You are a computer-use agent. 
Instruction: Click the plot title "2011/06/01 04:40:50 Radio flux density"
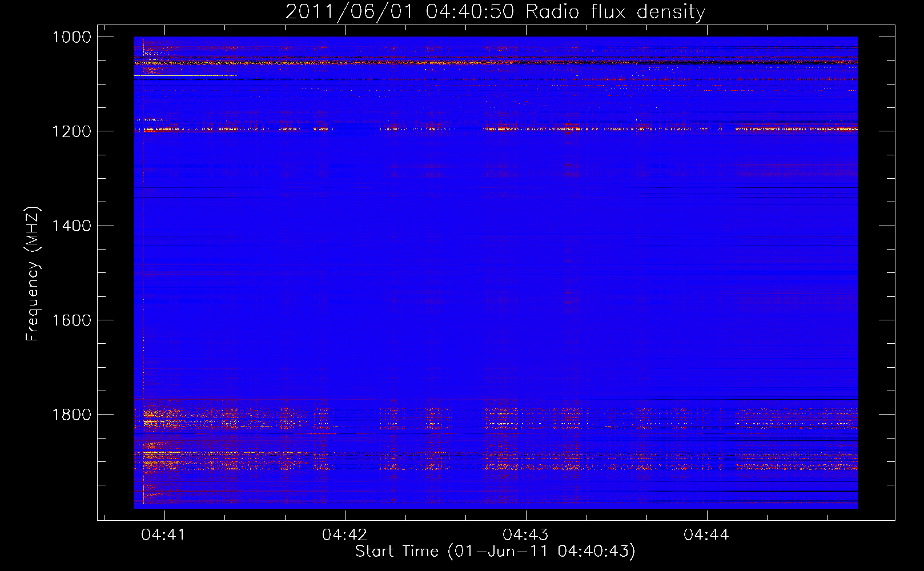(x=495, y=11)
